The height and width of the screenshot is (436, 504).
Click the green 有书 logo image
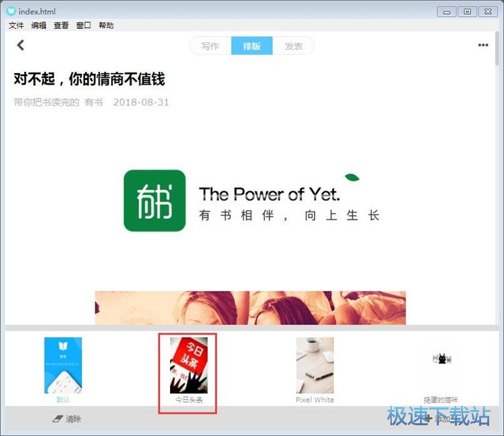point(155,200)
